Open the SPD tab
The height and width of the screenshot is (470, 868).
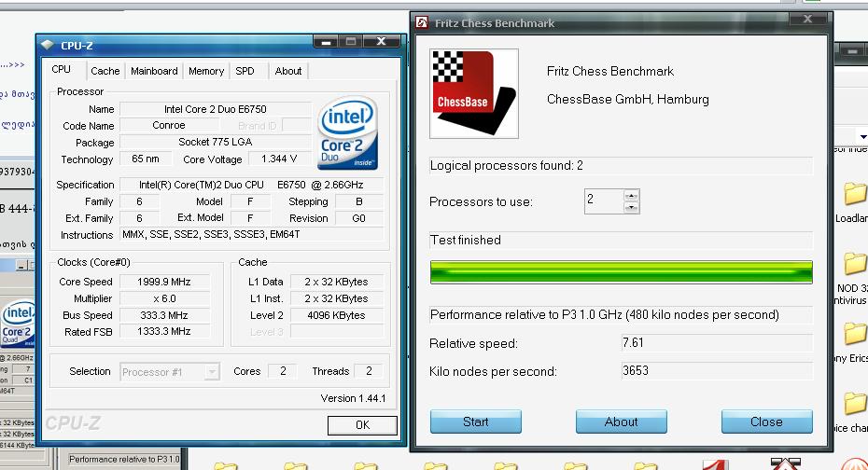tap(245, 71)
